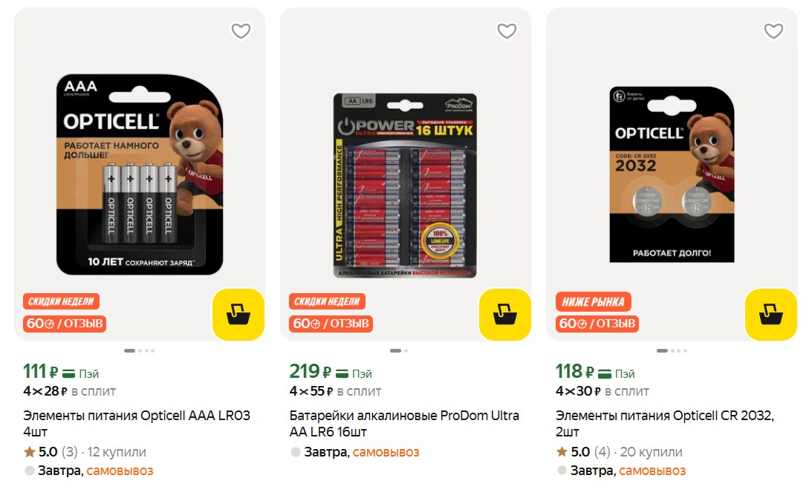Image resolution: width=812 pixels, height=504 pixels.
Task: Add Opticell CR 2032 to cart
Action: point(771,315)
